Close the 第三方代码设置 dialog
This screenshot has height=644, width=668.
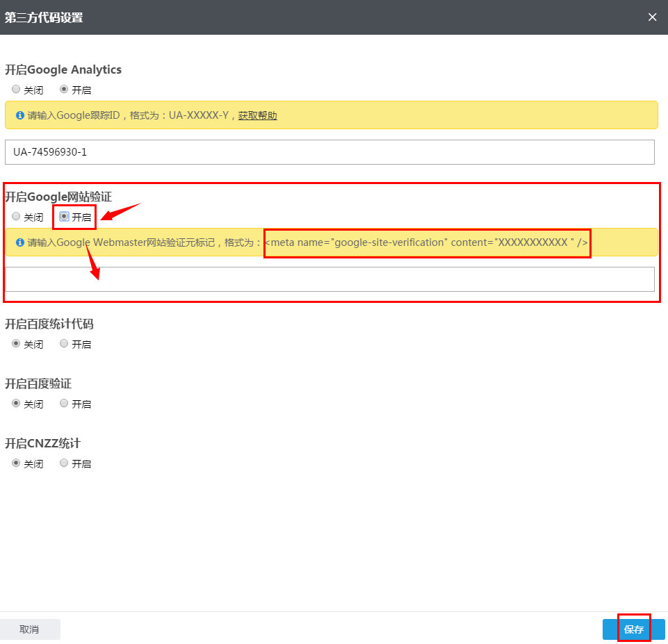coord(652,17)
